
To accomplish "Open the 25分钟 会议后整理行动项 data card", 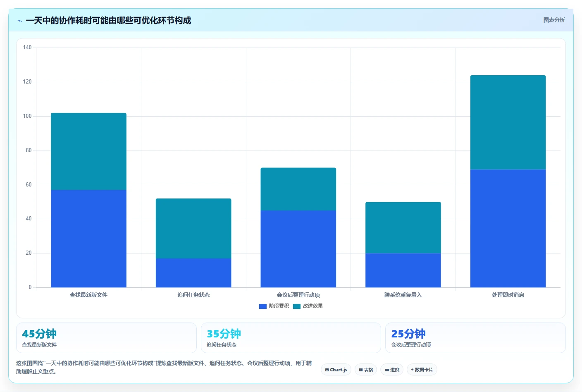I will tap(475, 338).
